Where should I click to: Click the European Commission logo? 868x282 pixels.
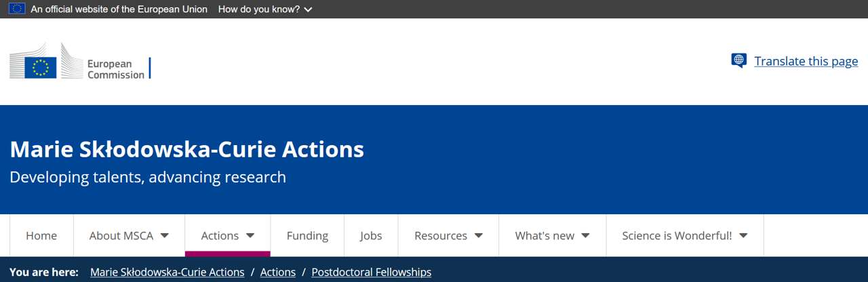80,62
